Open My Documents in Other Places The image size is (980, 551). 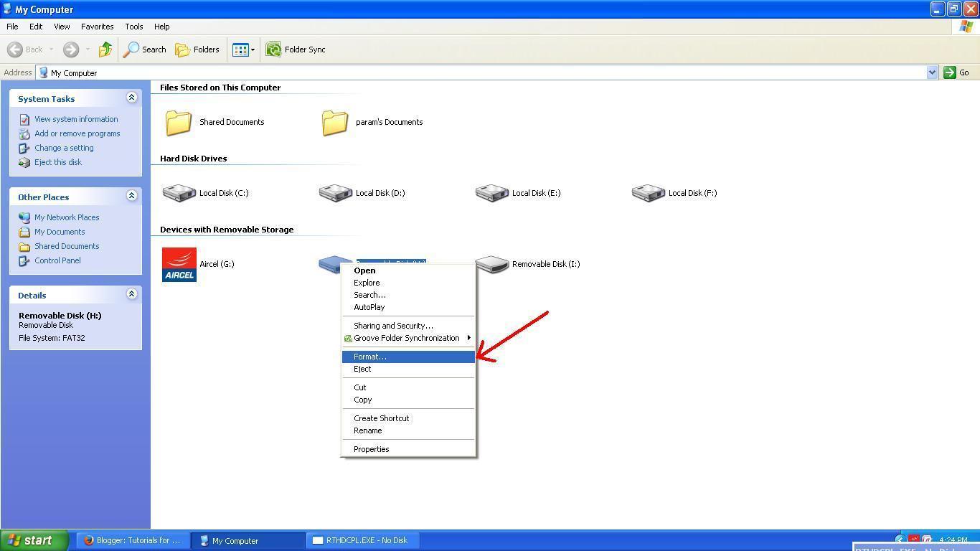(60, 232)
